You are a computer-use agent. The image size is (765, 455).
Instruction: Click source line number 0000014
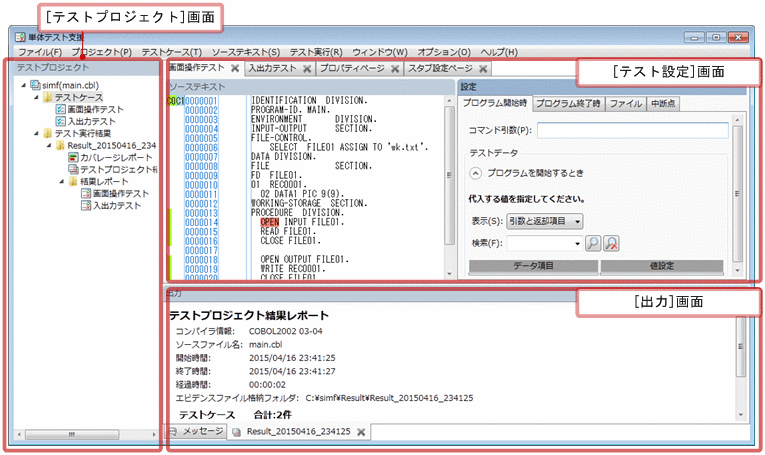click(201, 222)
